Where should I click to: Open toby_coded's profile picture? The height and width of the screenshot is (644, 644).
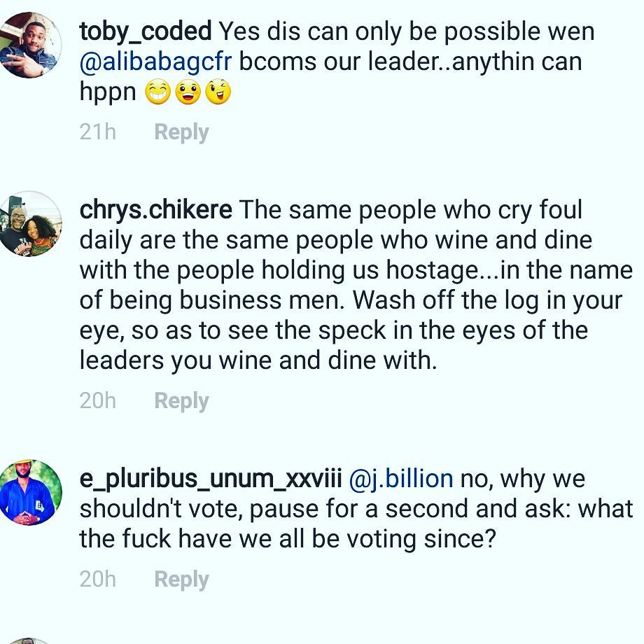pos(29,44)
